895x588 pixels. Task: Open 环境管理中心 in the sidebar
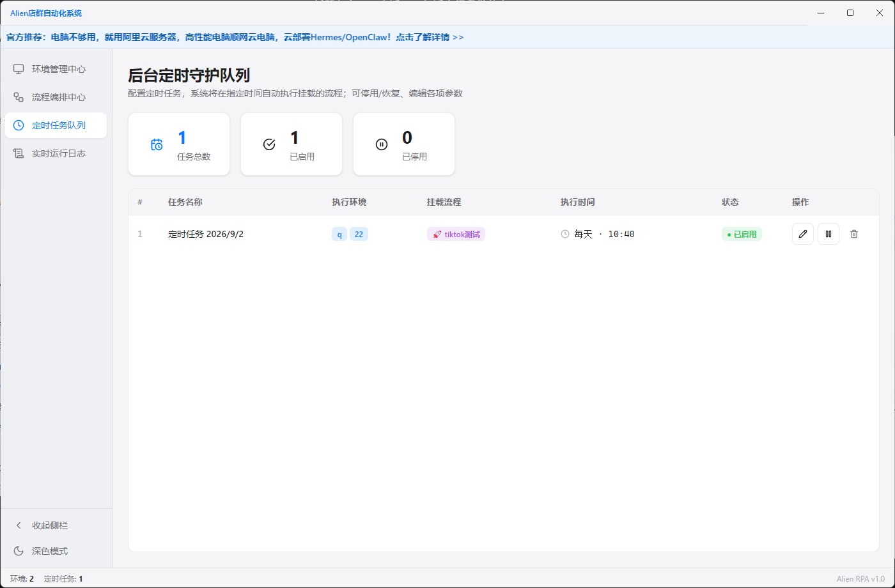(x=56, y=69)
